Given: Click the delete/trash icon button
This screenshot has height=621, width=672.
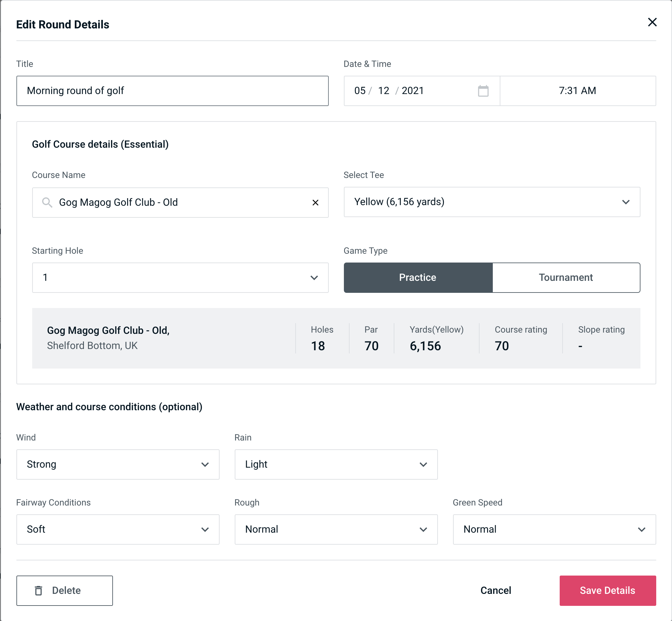Looking at the screenshot, I should coord(39,591).
